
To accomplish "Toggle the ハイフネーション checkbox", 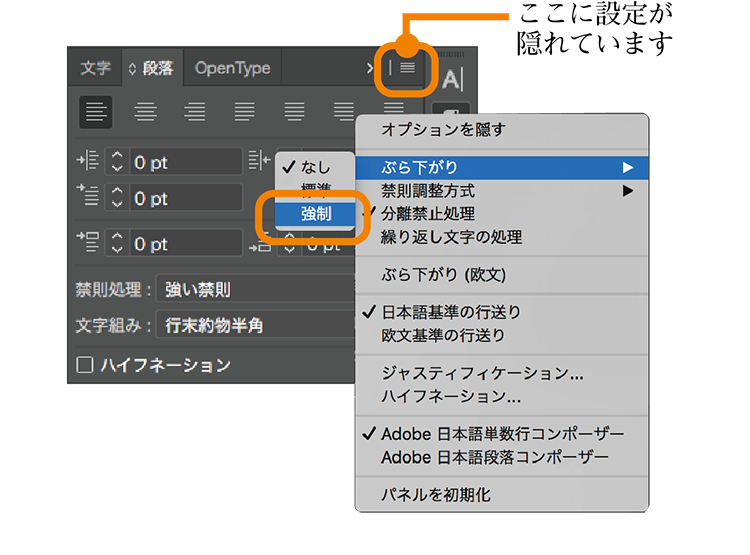I will coord(85,365).
